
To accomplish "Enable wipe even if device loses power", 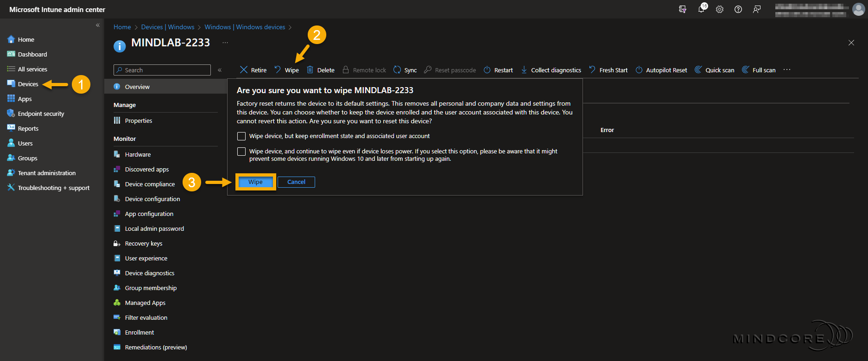I will [241, 152].
